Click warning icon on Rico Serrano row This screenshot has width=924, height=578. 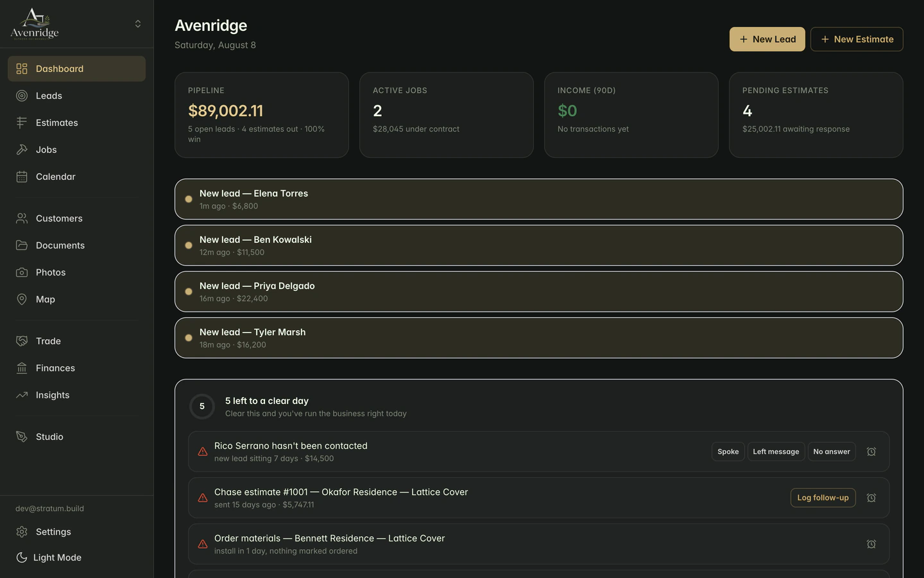tap(203, 451)
